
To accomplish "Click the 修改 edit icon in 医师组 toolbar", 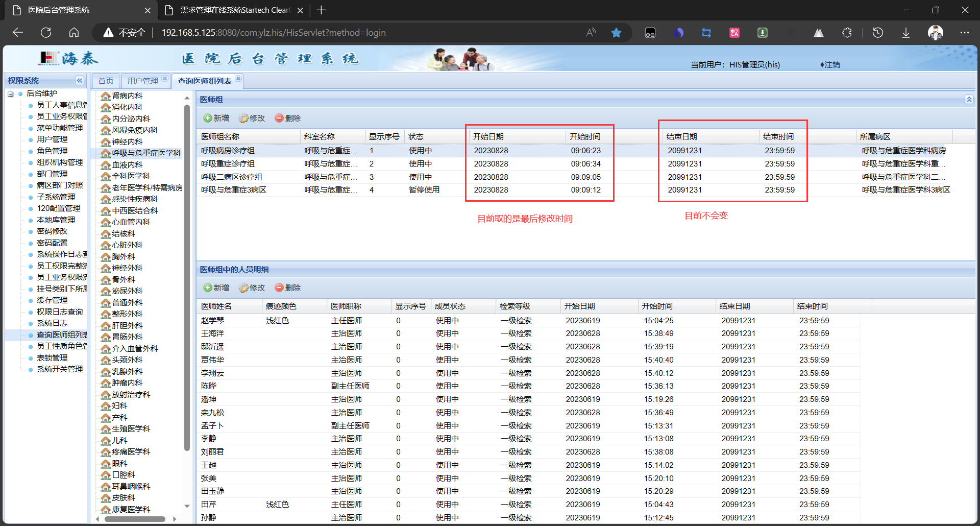I will pyautogui.click(x=244, y=118).
